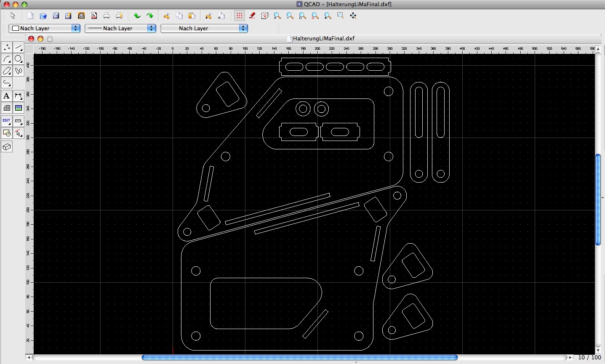Undo the last action

pos(137,16)
